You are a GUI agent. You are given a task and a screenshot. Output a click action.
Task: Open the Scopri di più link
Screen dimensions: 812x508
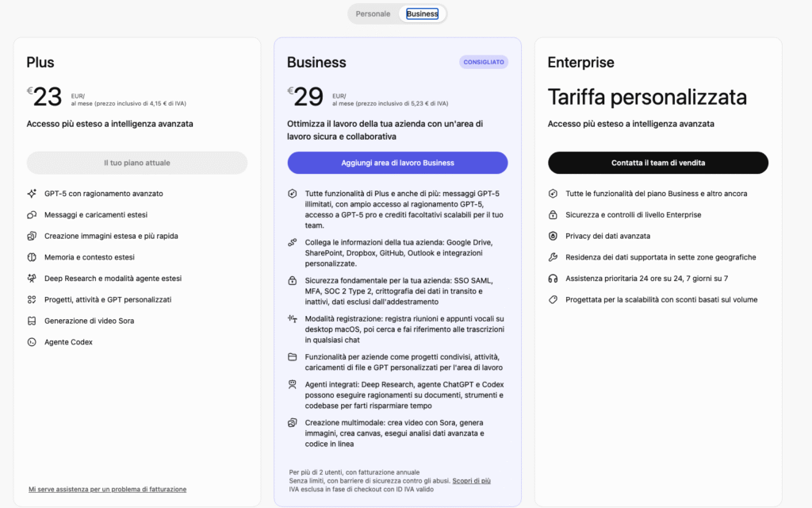[472, 481]
